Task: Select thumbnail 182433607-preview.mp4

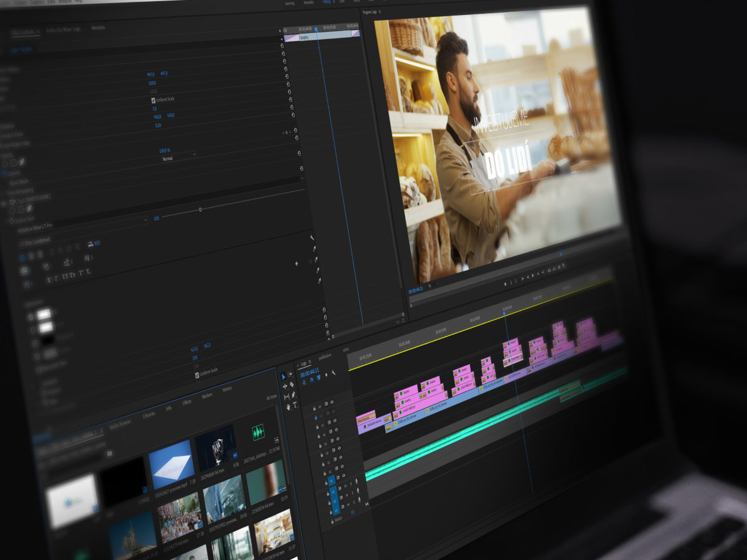Action: coord(171,464)
